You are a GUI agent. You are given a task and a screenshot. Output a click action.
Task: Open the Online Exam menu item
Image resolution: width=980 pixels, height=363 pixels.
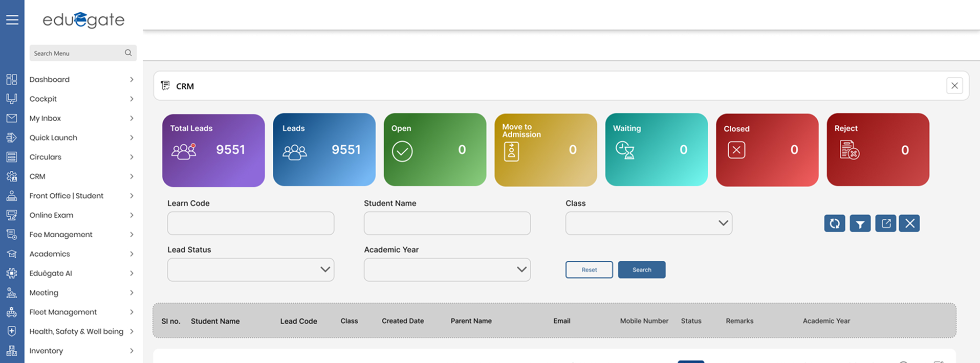coord(51,215)
